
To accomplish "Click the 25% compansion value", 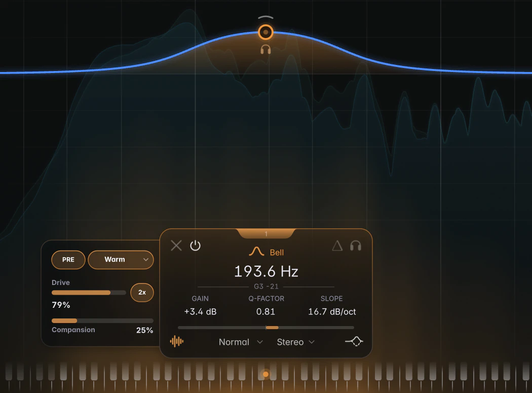I will click(144, 330).
